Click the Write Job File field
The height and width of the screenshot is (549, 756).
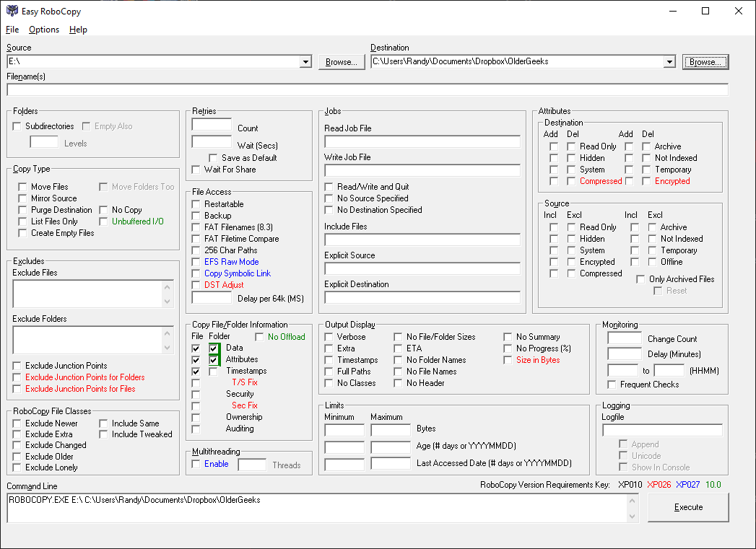click(422, 170)
